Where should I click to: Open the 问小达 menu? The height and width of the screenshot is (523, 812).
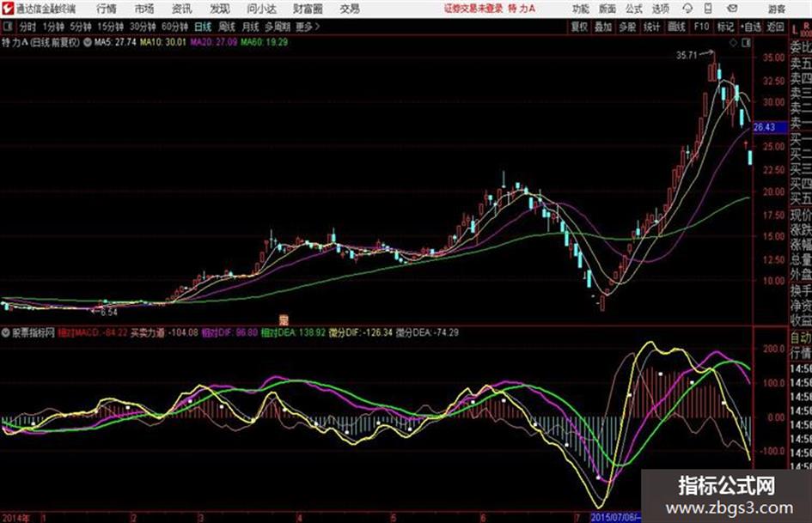click(261, 9)
